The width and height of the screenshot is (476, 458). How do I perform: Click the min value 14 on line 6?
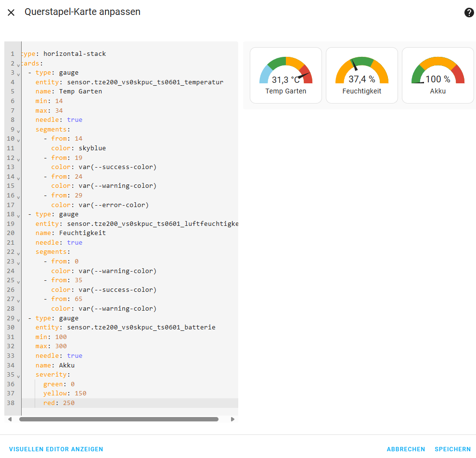pyautogui.click(x=59, y=101)
